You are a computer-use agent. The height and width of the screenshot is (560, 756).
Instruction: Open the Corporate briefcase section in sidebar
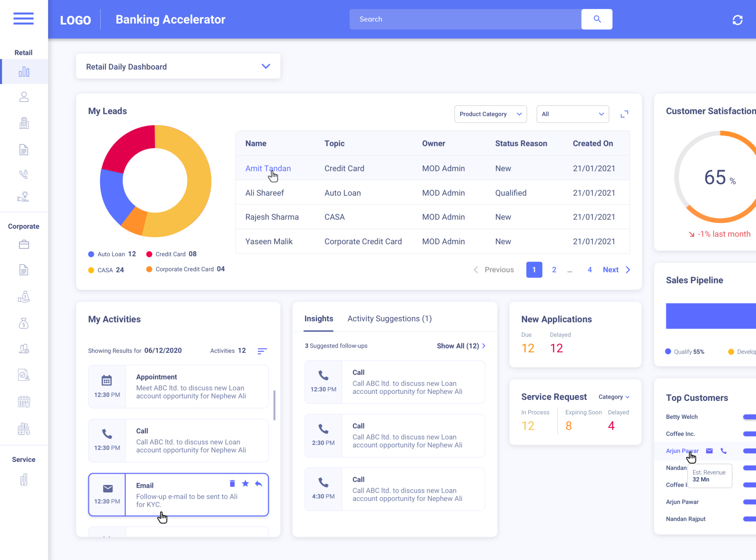(x=24, y=244)
